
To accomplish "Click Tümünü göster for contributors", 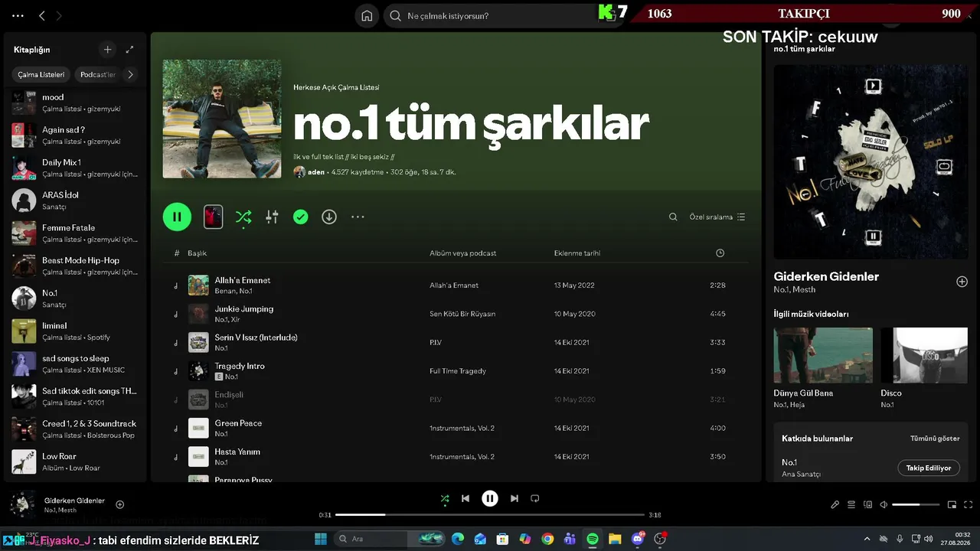I will [x=935, y=439].
